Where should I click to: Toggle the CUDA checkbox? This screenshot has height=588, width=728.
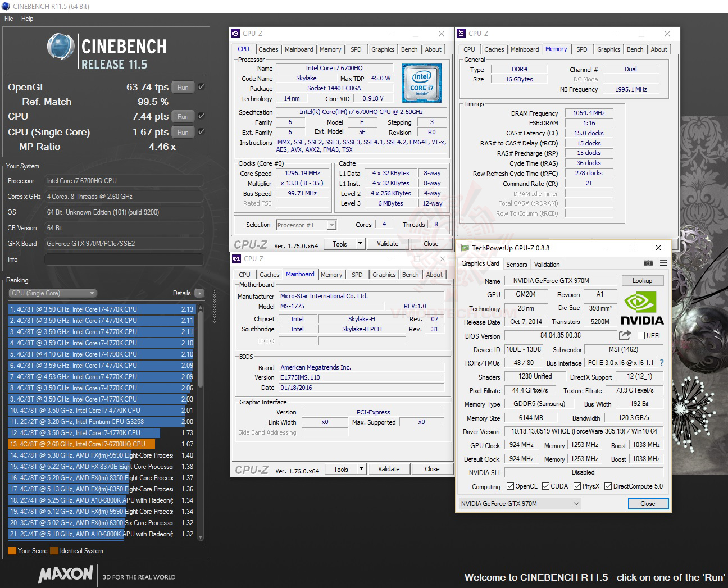click(x=545, y=486)
